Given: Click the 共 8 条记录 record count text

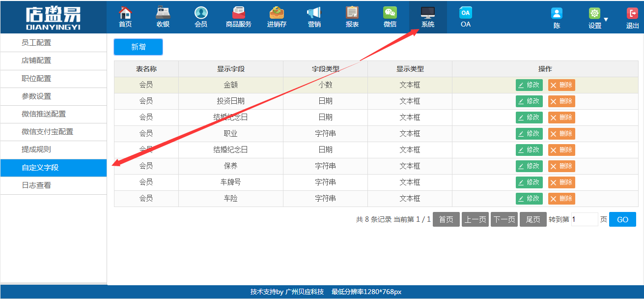Looking at the screenshot, I should click(374, 219).
